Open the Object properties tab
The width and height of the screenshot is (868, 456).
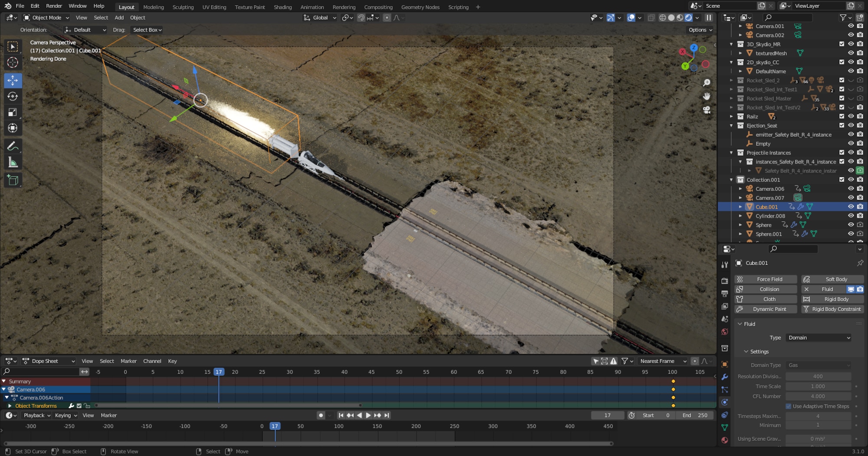[724, 364]
